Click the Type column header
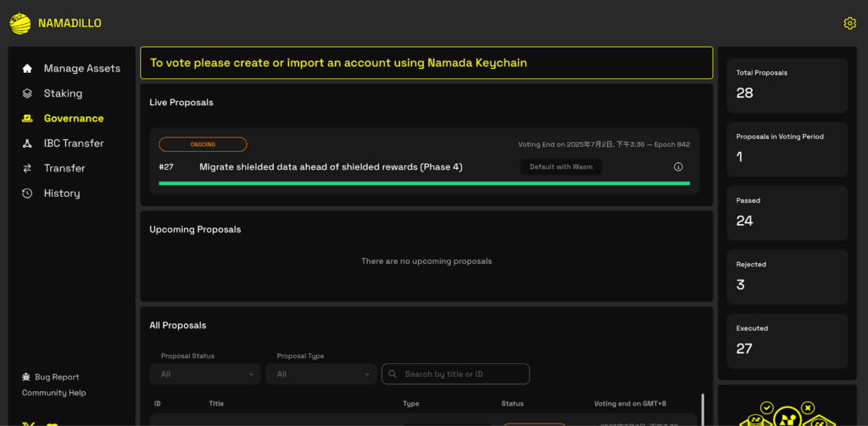Viewport: 868px width, 426px height. click(411, 404)
